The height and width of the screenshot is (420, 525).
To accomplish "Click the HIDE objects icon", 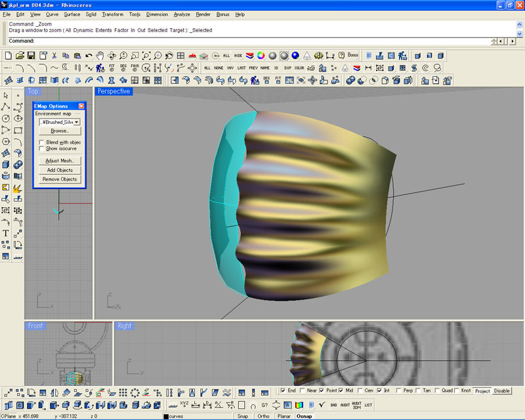I will point(238,56).
